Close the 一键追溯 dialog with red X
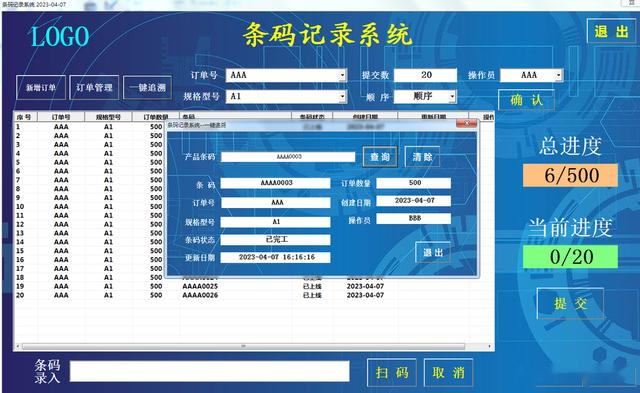Image resolution: width=640 pixels, height=393 pixels. pos(466,123)
